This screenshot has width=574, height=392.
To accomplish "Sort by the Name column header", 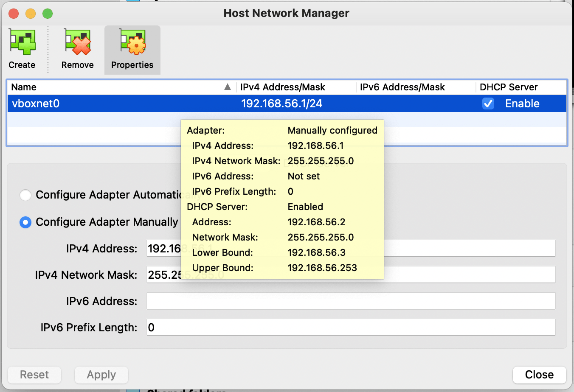I will click(121, 87).
